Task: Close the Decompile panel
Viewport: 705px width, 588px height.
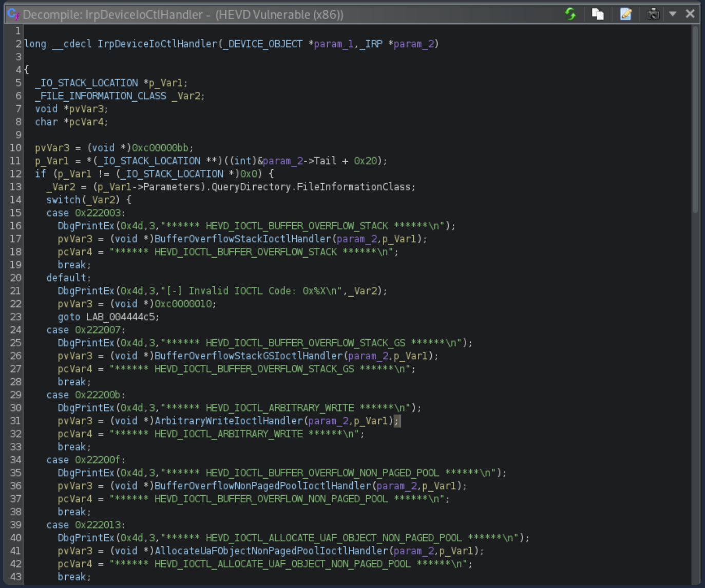Action: (x=690, y=14)
